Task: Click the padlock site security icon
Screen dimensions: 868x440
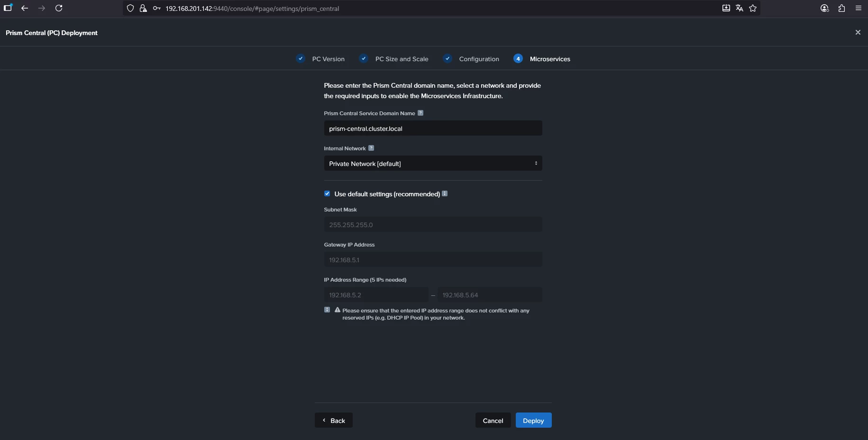Action: 143,9
